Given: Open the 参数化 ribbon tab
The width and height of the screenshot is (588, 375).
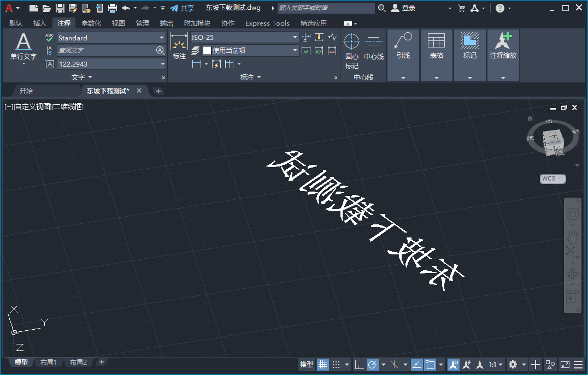Looking at the screenshot, I should coord(91,23).
